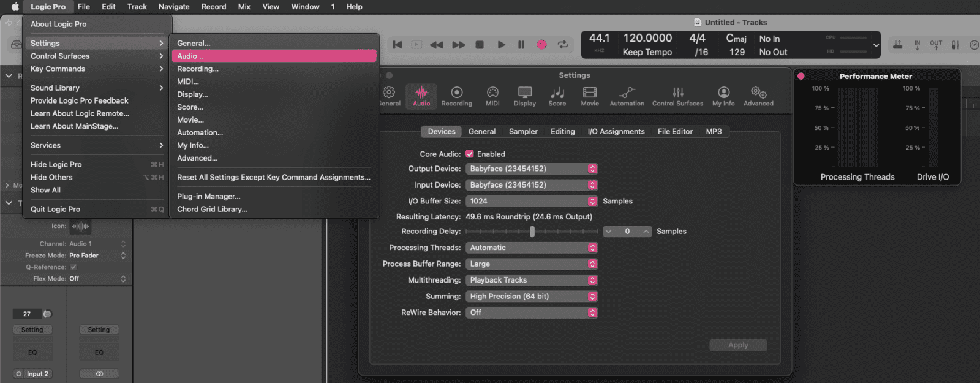Click the Pause transport button

[521, 45]
